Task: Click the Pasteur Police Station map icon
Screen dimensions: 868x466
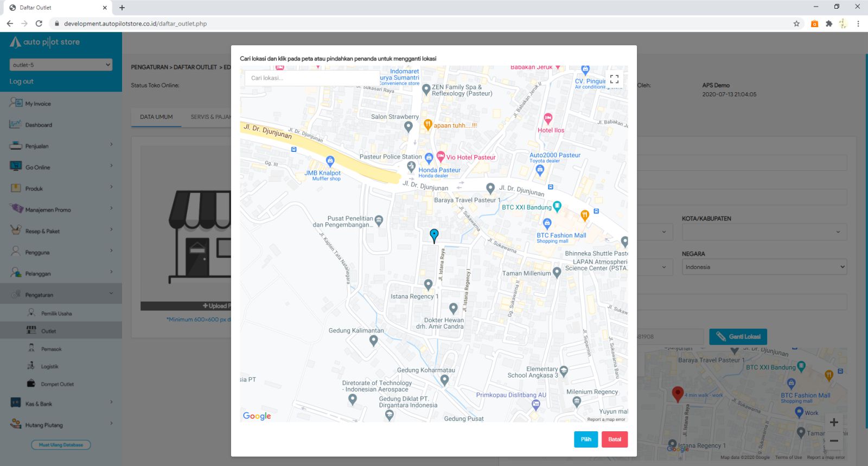Action: [x=429, y=157]
